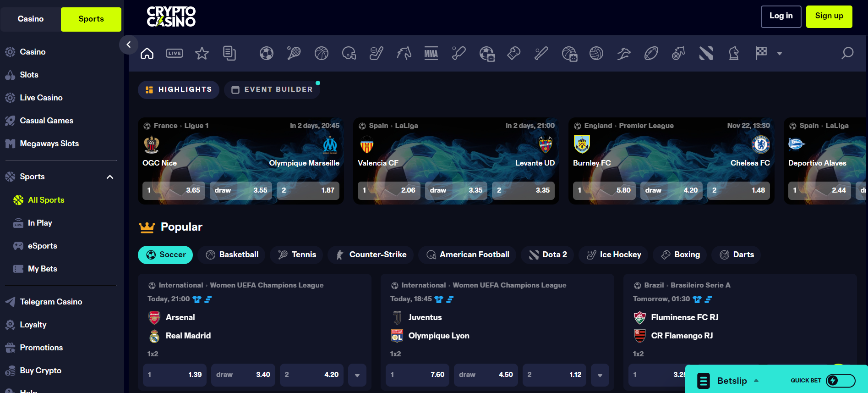Select the virtual soccer icon
The height and width of the screenshot is (393, 868).
pos(487,53)
